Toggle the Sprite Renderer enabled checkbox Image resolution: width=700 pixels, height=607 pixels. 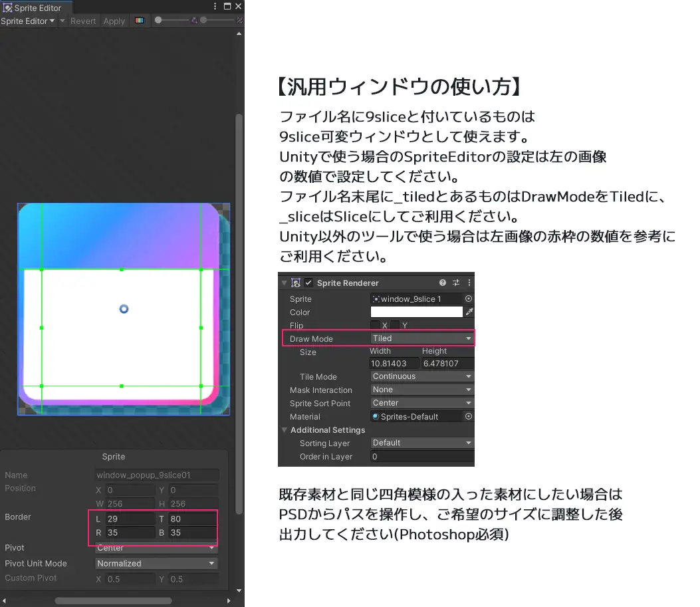pyautogui.click(x=307, y=283)
